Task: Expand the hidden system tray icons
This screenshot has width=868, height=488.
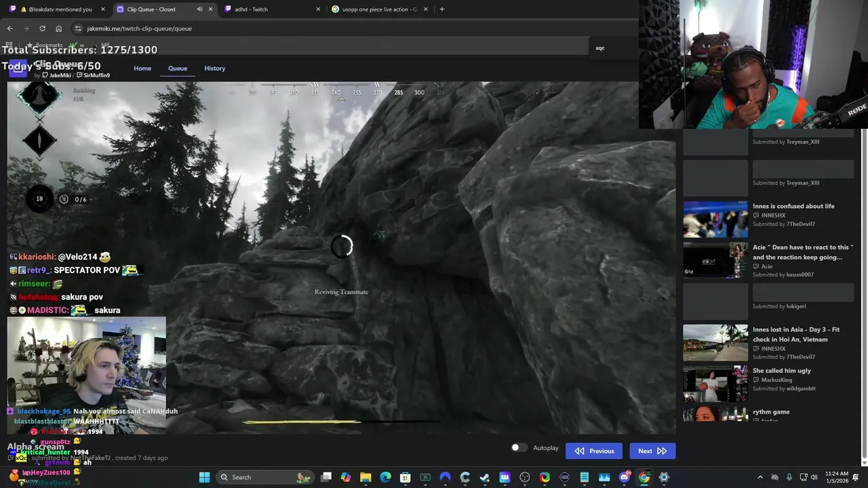Action: pos(760,477)
